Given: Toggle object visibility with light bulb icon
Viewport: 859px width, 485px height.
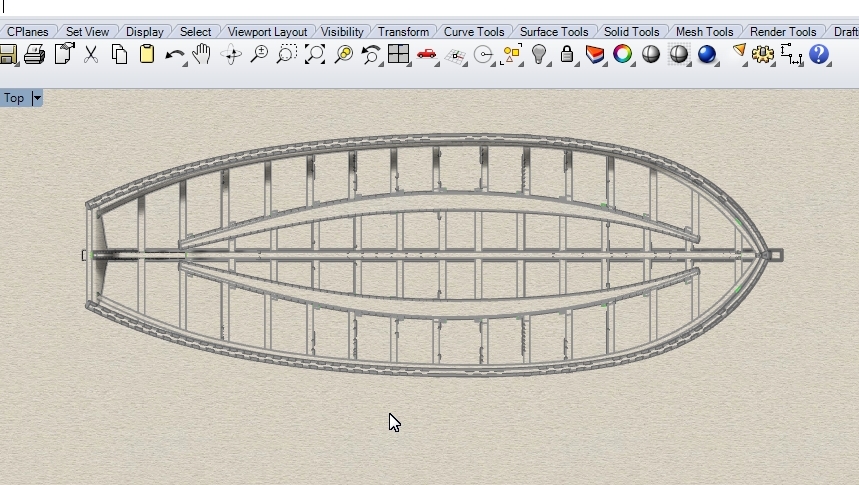Looking at the screenshot, I should pos(539,54).
